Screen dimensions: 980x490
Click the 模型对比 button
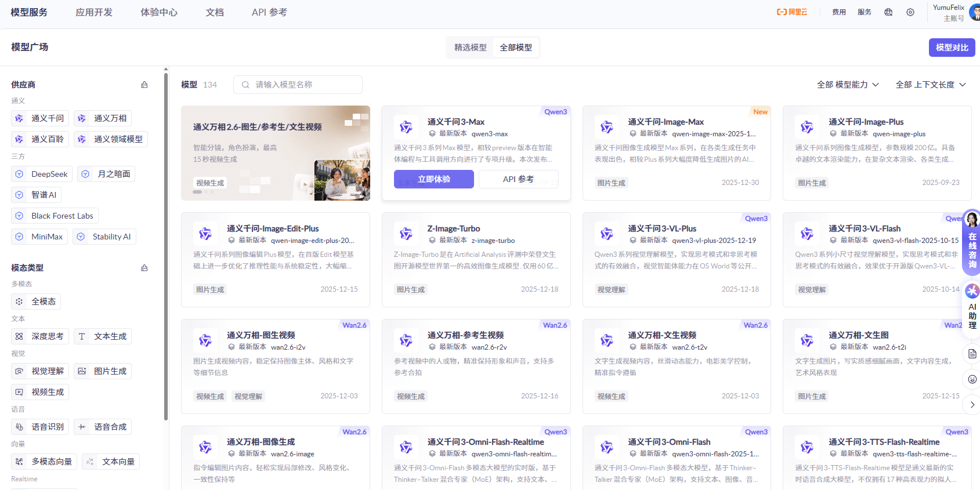(x=952, y=48)
